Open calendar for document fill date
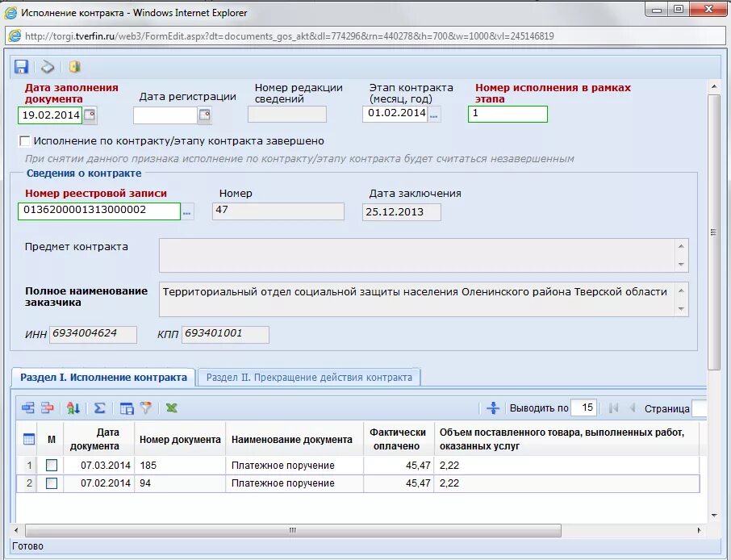 tap(90, 115)
